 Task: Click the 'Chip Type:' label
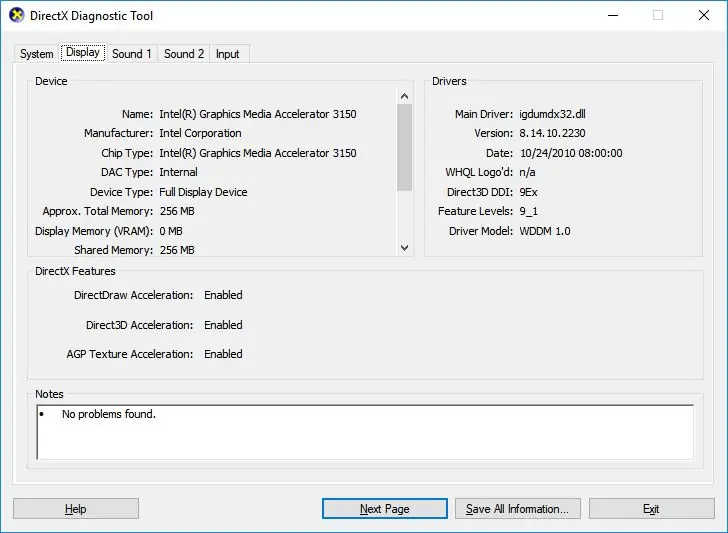pos(127,153)
